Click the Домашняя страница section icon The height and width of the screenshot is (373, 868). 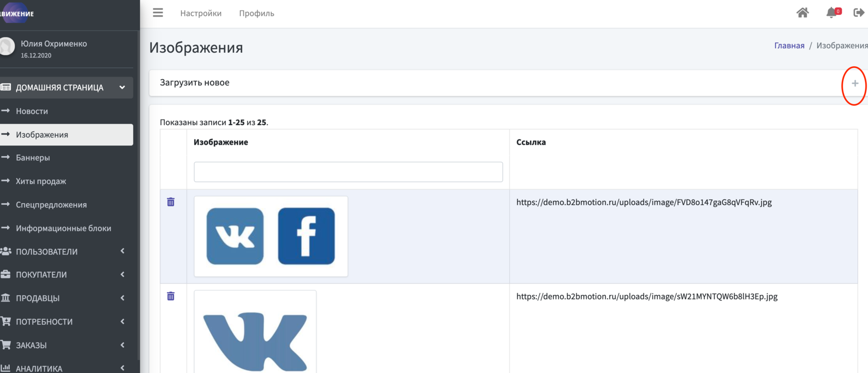point(6,87)
